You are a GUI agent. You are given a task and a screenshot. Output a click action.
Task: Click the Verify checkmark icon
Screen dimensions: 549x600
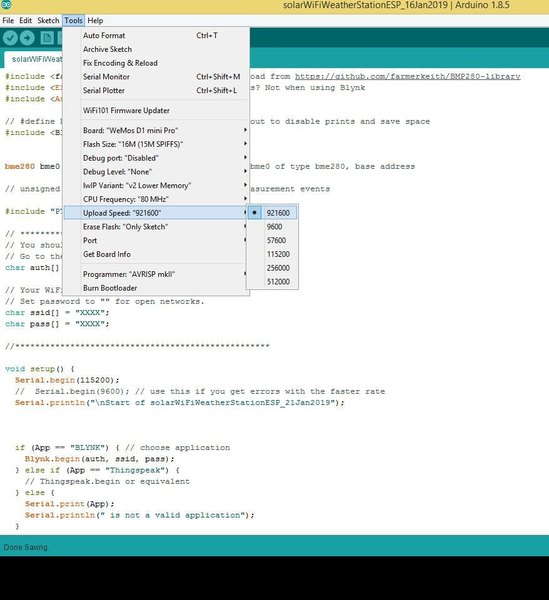[x=10, y=38]
